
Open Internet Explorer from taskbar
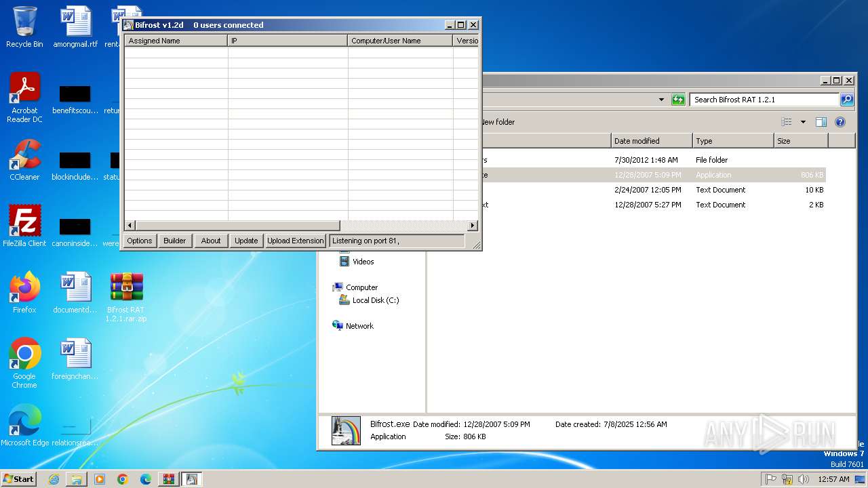coord(54,479)
